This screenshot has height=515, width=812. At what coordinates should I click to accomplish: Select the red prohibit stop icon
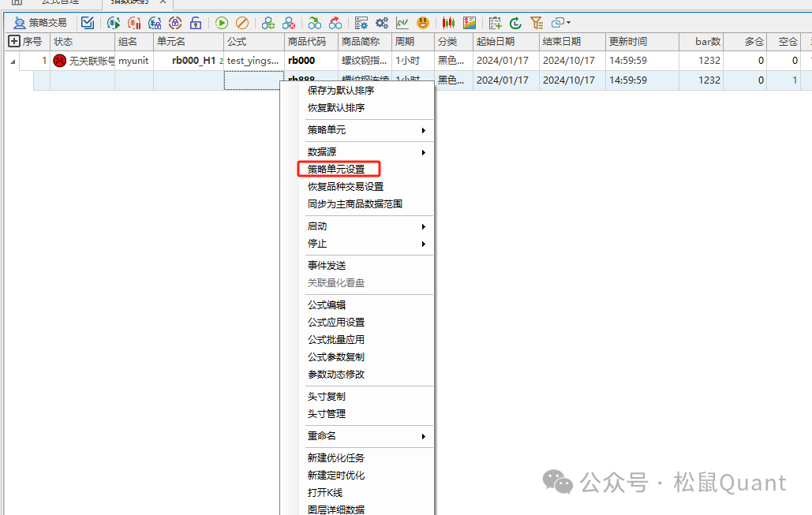click(241, 22)
